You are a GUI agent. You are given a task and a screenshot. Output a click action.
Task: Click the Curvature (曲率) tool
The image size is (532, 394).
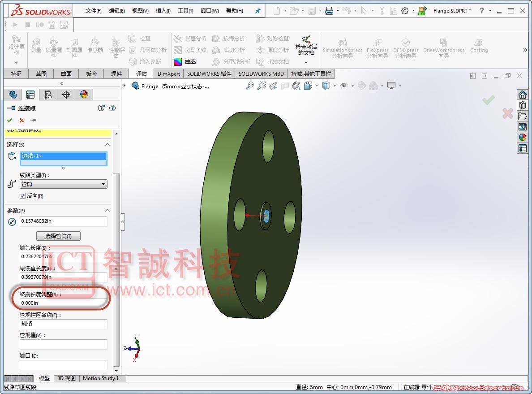click(x=185, y=61)
